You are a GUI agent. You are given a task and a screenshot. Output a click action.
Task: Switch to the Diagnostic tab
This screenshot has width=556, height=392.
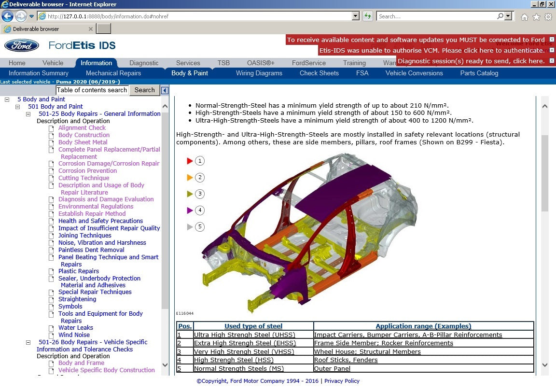[144, 63]
